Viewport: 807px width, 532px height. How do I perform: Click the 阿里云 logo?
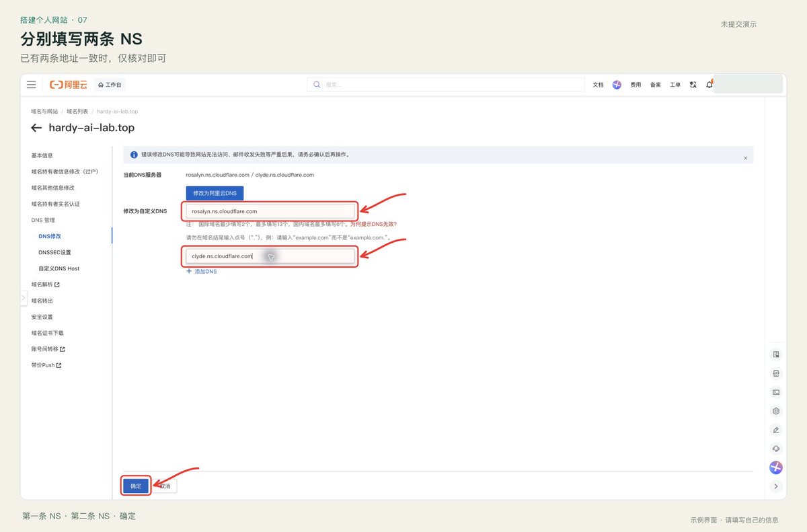69,85
